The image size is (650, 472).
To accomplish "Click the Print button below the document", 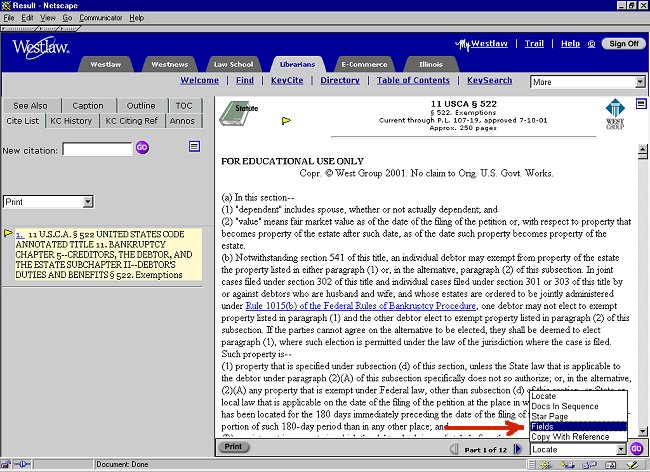I will pos(233,447).
